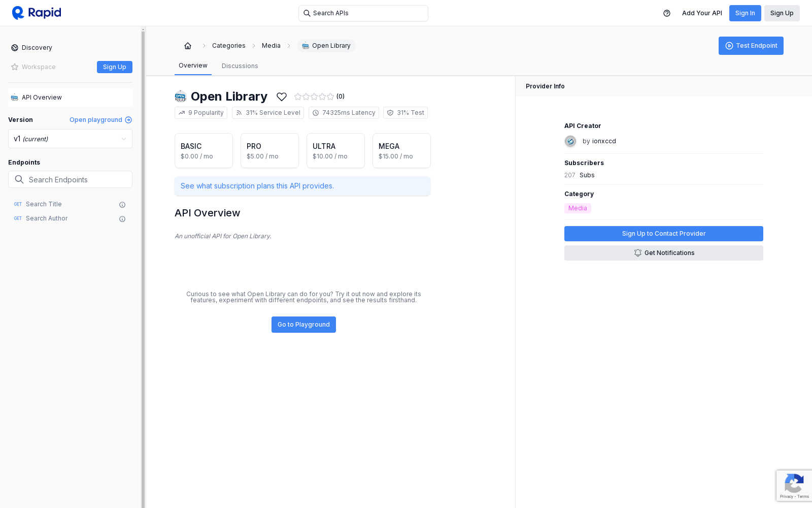Open the GET Search Title endpoint
Image resolution: width=812 pixels, height=508 pixels.
[70, 204]
